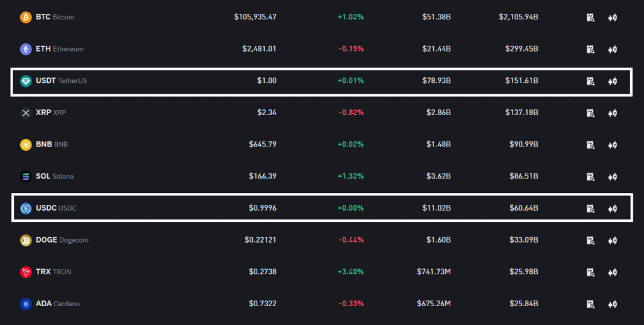Click the BTC volume $51.38B

tap(436, 17)
